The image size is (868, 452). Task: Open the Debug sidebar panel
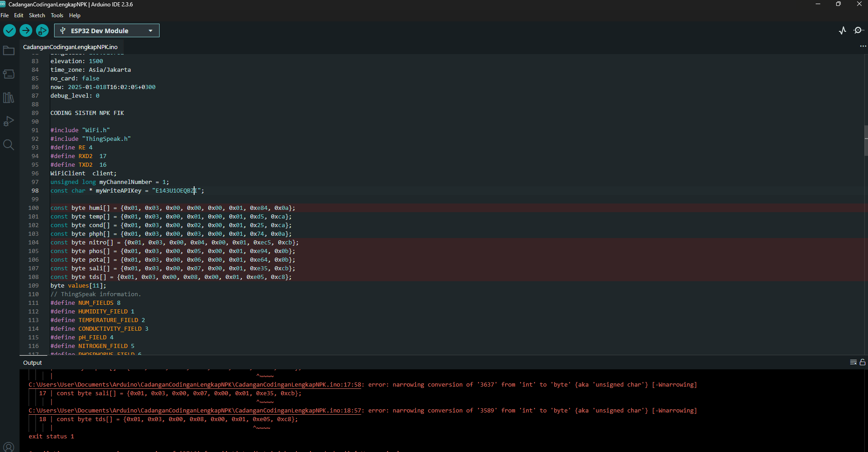coord(9,121)
